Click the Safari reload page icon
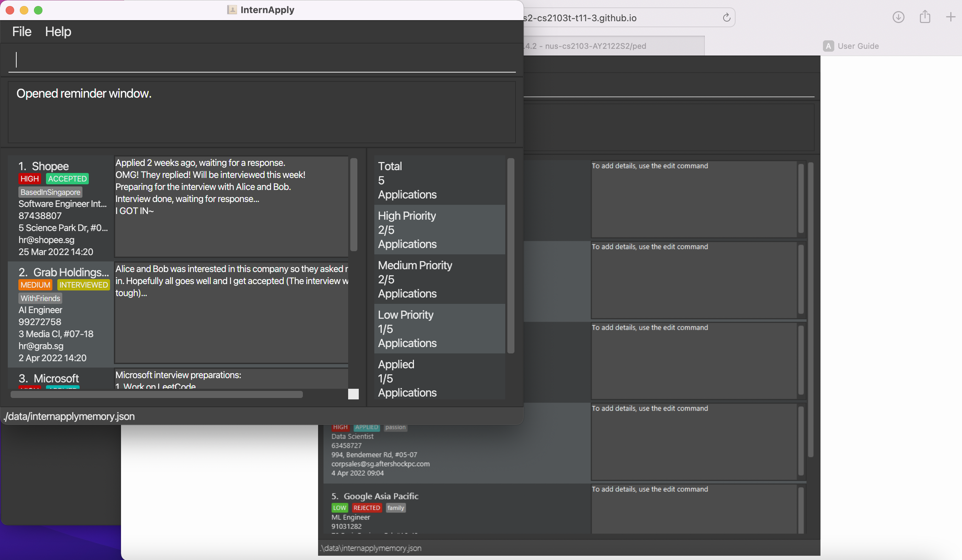Screen dimensions: 962x560 [726, 18]
